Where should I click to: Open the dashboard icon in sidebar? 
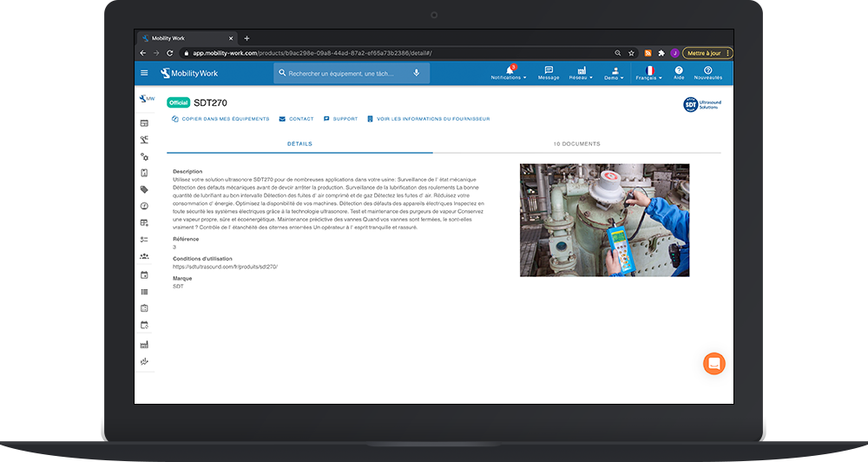pyautogui.click(x=144, y=123)
